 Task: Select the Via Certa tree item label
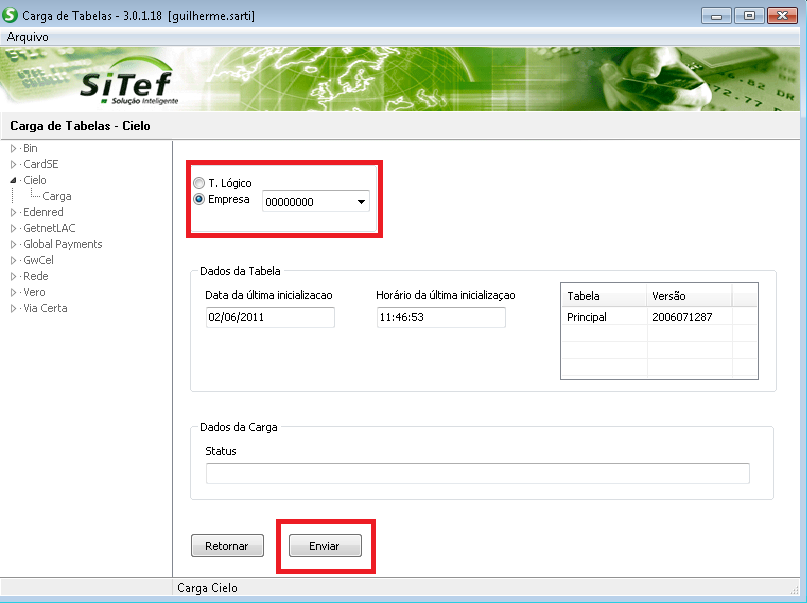pos(45,308)
